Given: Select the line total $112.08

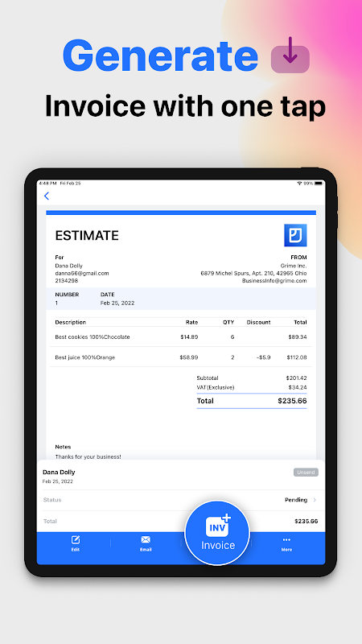Looking at the screenshot, I should point(297,357).
